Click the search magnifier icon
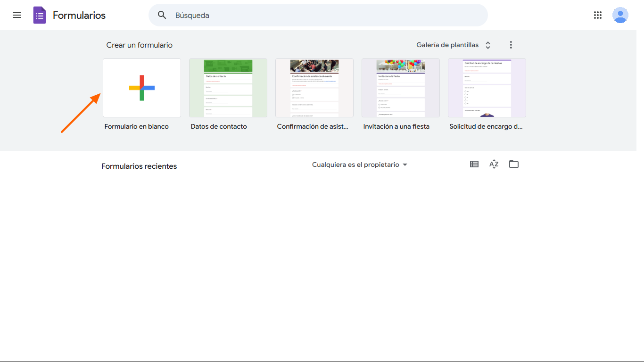The width and height of the screenshot is (644, 362). click(x=162, y=15)
